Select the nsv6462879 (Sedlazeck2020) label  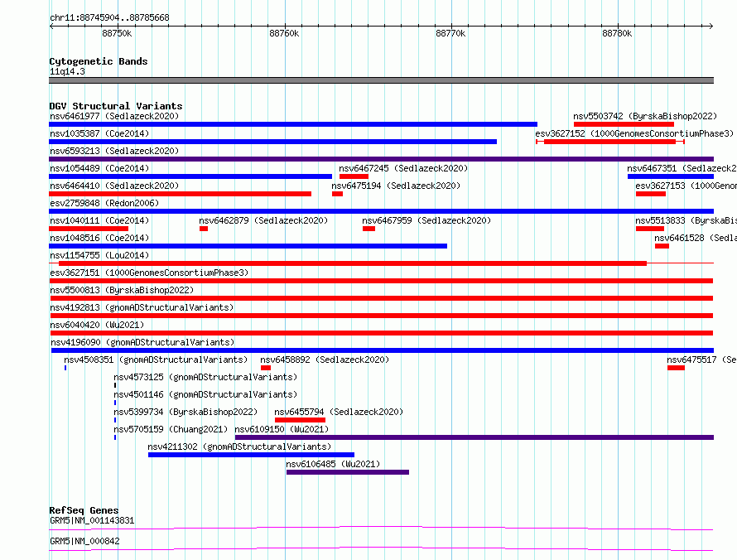pos(263,220)
